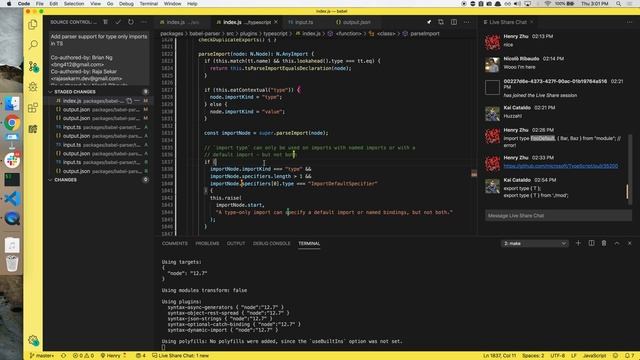Open the Live Share view in activity bar

point(33,129)
